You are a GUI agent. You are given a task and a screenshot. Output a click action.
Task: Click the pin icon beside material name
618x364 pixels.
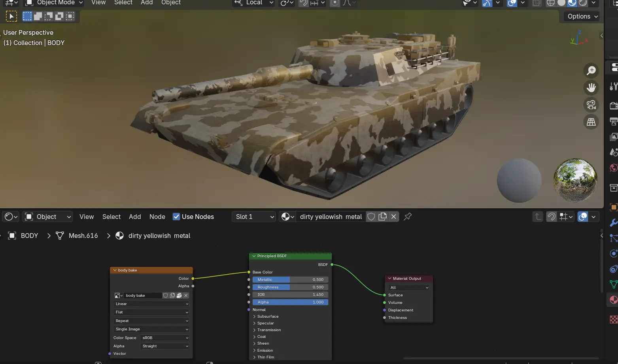pyautogui.click(x=408, y=217)
